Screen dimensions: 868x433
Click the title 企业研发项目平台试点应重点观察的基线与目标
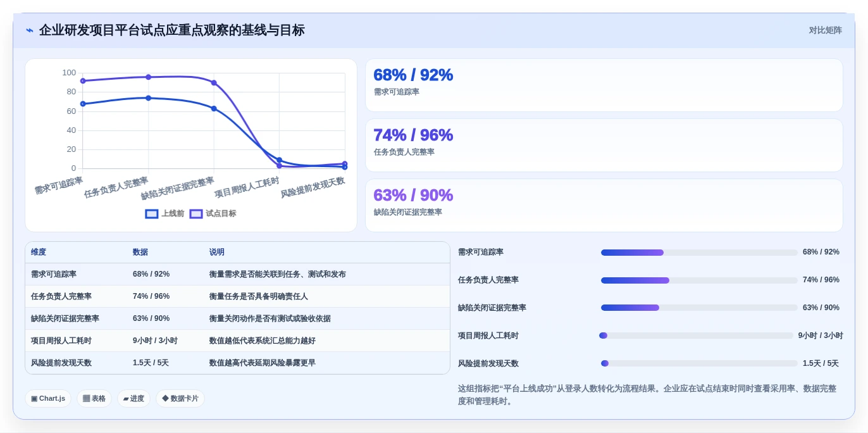(x=172, y=30)
